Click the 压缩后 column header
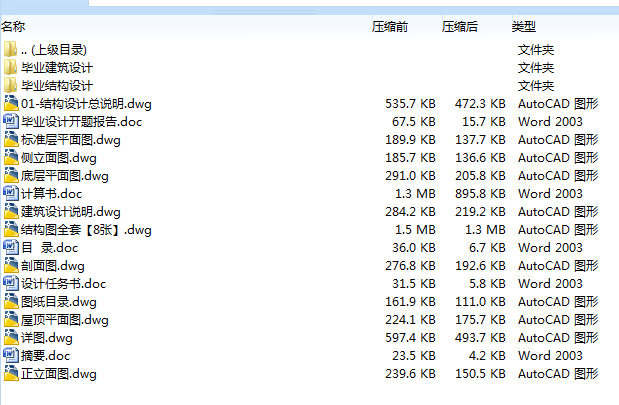 click(x=460, y=26)
